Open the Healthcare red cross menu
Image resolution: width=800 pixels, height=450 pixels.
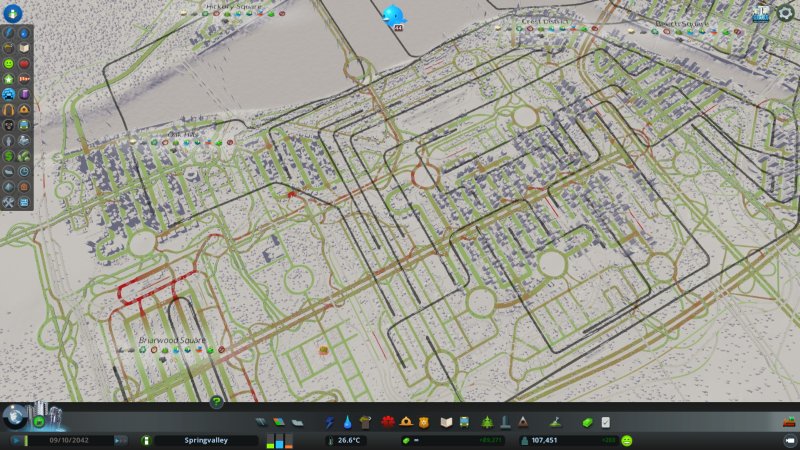click(x=388, y=422)
